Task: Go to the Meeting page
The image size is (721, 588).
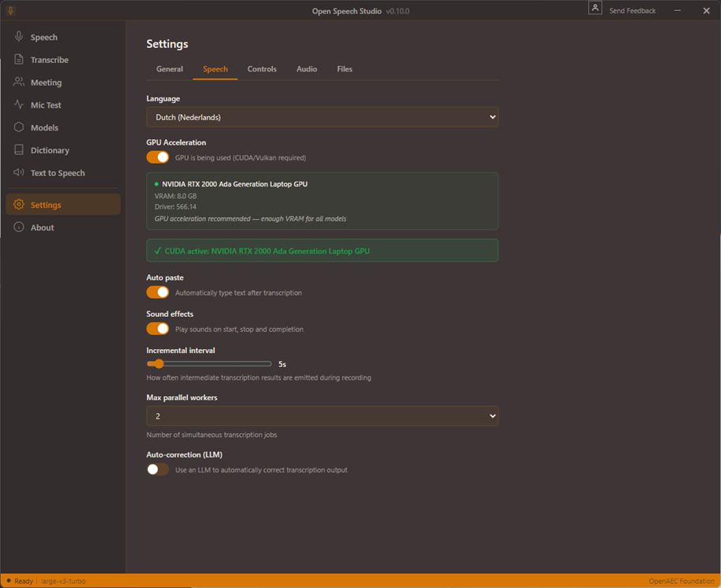Action: tap(63, 83)
